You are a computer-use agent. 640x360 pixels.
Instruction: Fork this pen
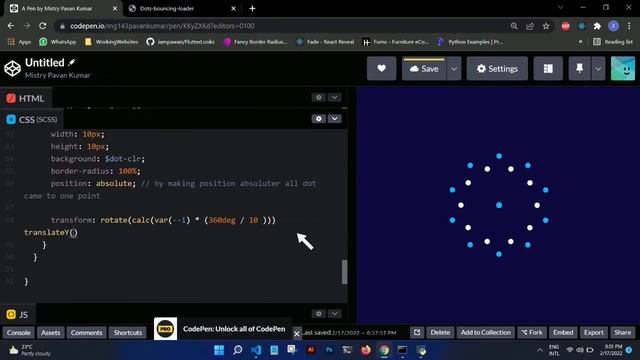[532, 333]
